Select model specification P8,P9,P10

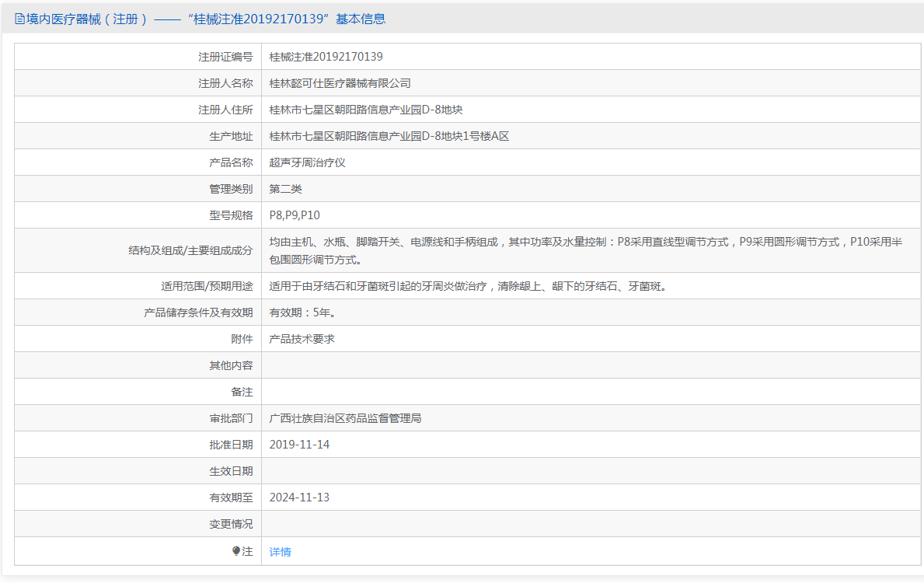[x=295, y=215]
